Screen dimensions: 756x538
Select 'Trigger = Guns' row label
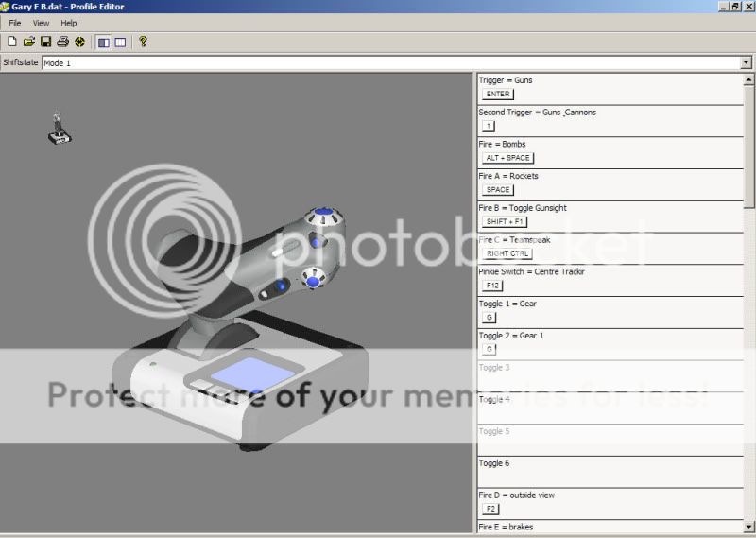506,80
